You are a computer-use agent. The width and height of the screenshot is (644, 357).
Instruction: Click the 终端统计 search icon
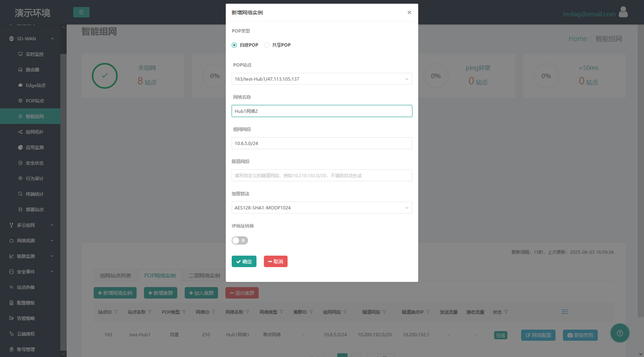coord(20,194)
